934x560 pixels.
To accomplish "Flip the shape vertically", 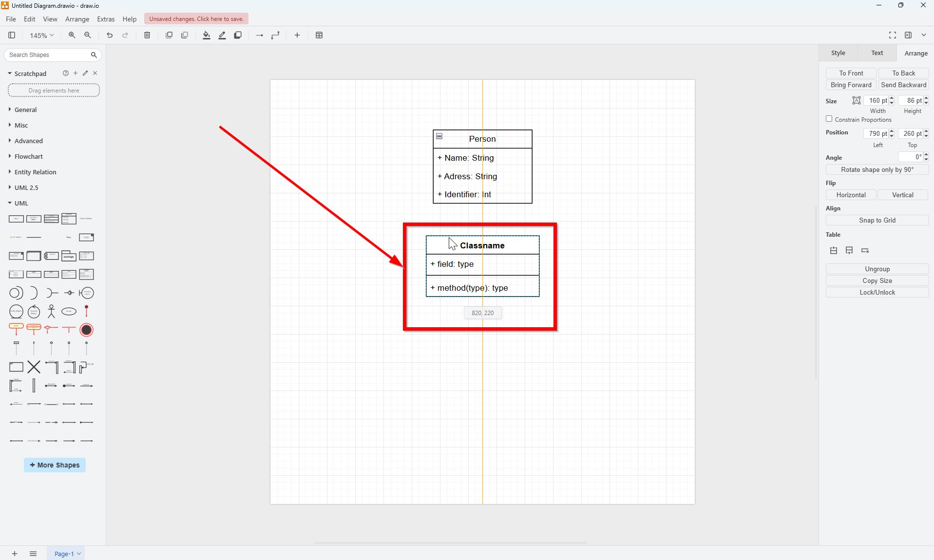I will [903, 195].
